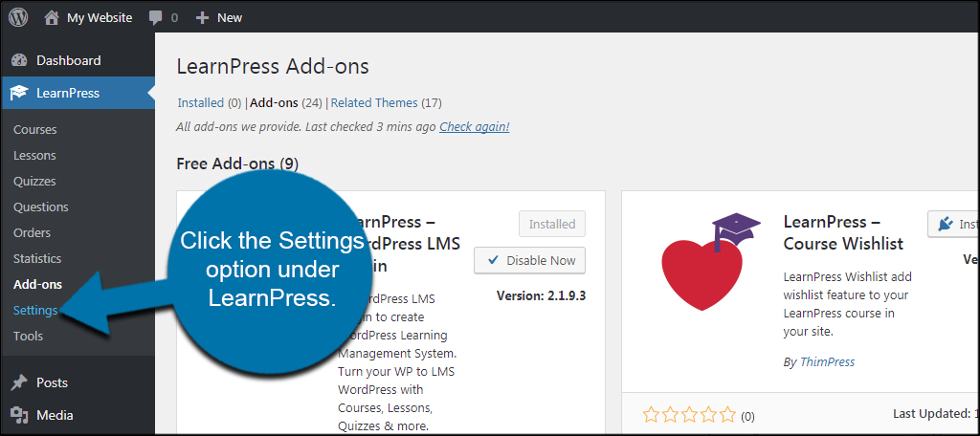Click New in the admin bar

230,18
